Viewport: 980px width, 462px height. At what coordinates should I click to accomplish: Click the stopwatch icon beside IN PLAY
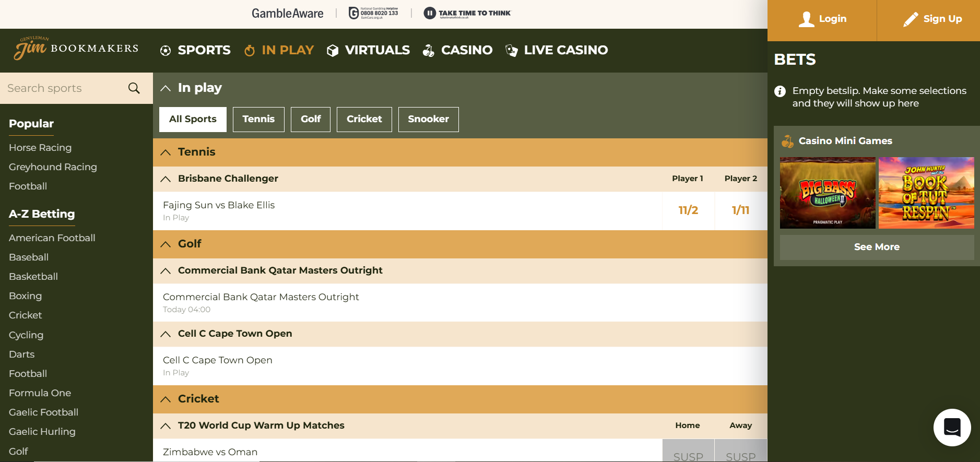tap(250, 50)
